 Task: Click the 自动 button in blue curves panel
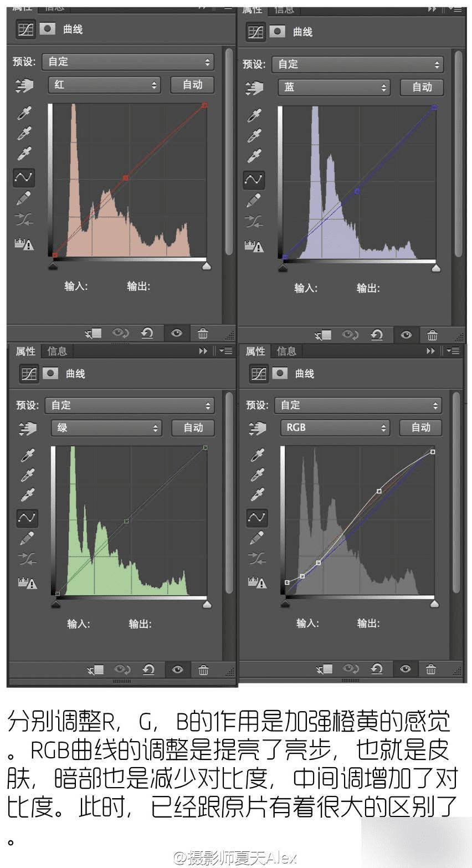coord(422,87)
